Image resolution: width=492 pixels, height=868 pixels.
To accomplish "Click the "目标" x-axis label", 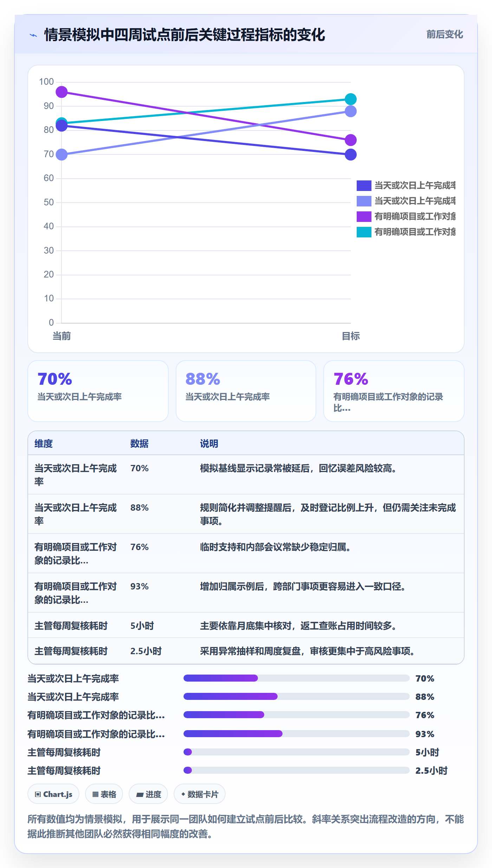I will [351, 336].
